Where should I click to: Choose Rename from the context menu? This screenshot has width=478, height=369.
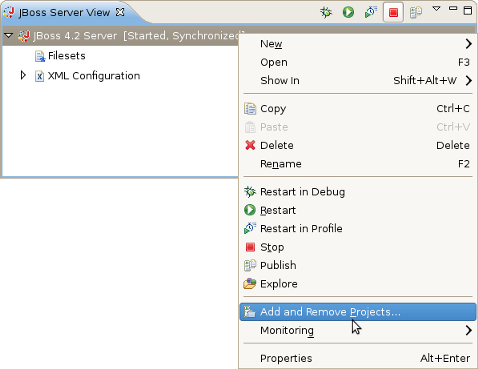click(x=358, y=164)
